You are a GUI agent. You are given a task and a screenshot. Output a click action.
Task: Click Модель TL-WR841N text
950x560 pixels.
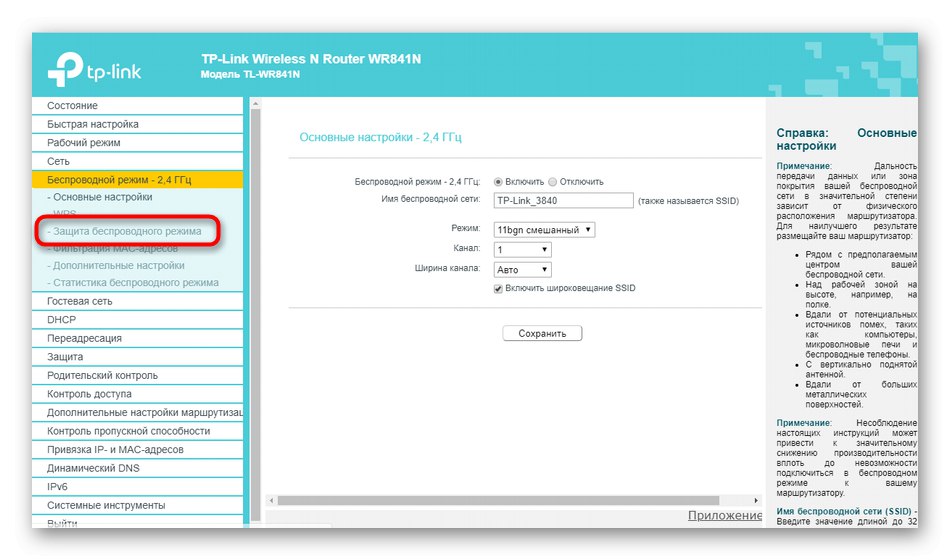click(x=250, y=75)
